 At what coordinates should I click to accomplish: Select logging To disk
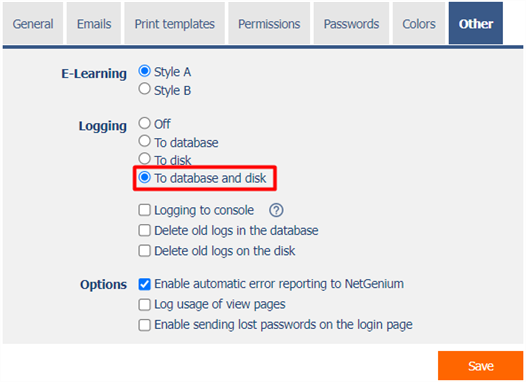tap(145, 158)
